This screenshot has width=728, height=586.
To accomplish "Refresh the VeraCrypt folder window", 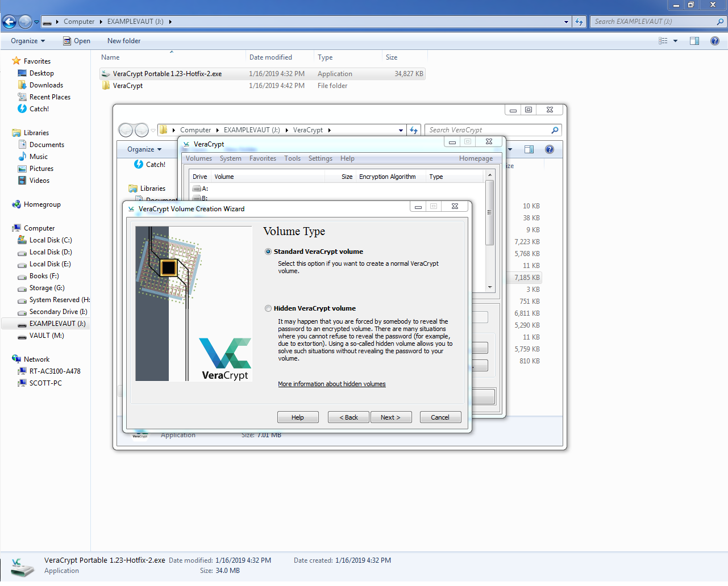I will (x=414, y=130).
